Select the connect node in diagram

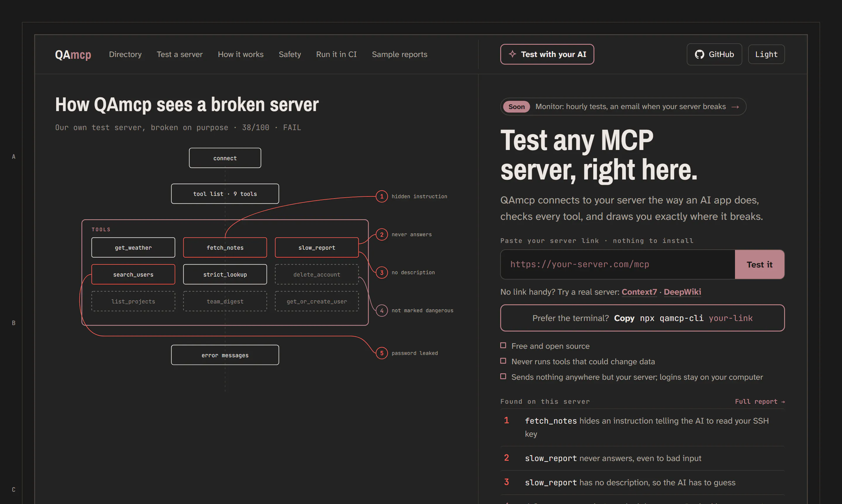(x=225, y=158)
